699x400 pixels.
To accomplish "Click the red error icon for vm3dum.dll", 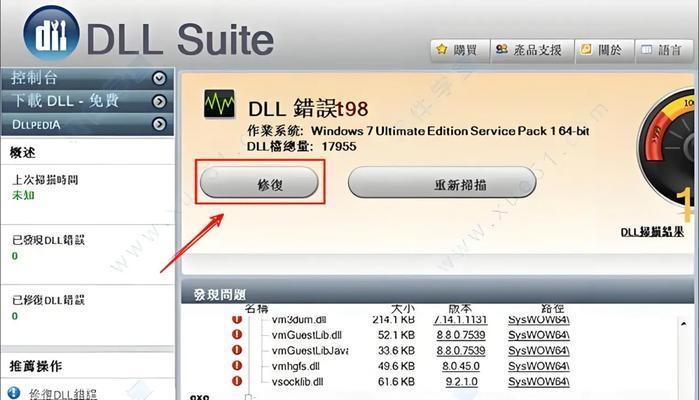I will (x=237, y=319).
